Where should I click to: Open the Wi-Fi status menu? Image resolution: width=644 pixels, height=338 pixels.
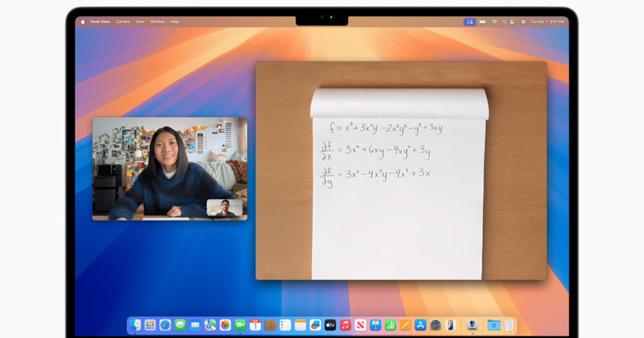[x=494, y=21]
